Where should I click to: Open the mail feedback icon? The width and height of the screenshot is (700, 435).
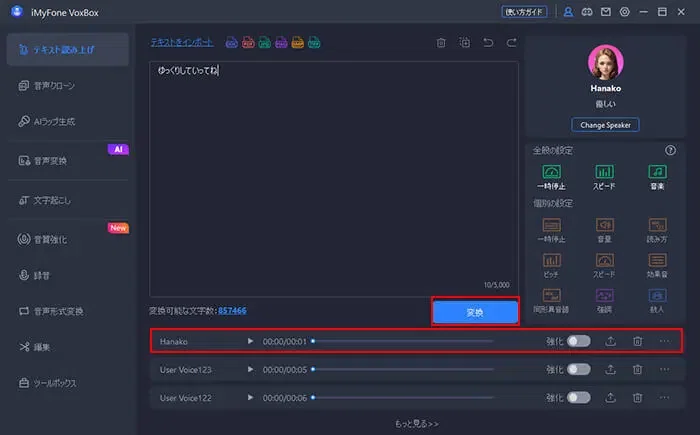[x=606, y=12]
